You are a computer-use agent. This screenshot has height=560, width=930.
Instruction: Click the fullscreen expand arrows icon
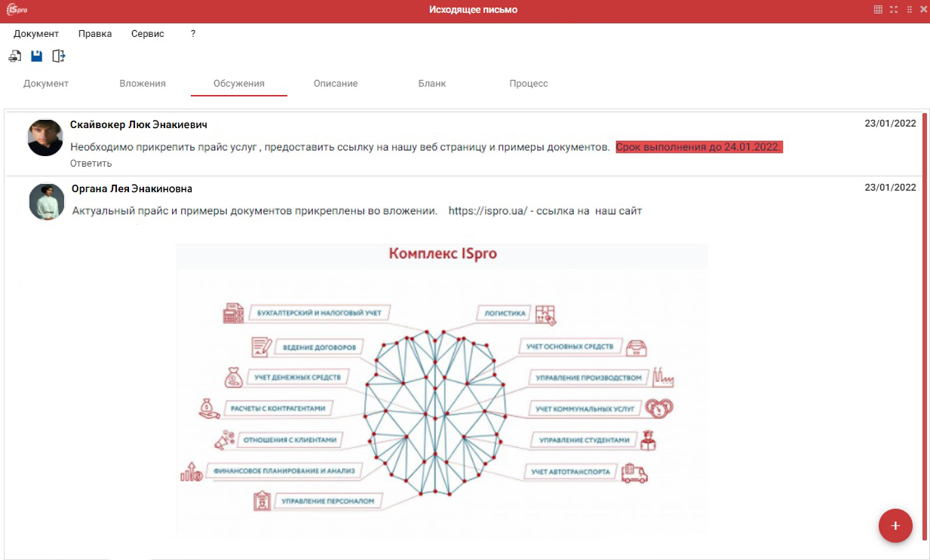(894, 10)
